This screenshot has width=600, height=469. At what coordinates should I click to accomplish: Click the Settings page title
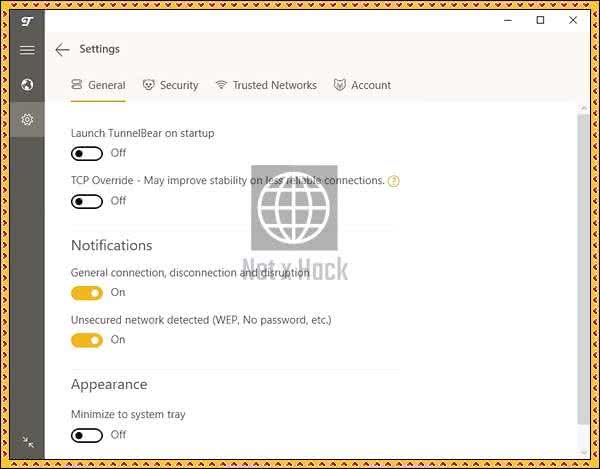(99, 49)
